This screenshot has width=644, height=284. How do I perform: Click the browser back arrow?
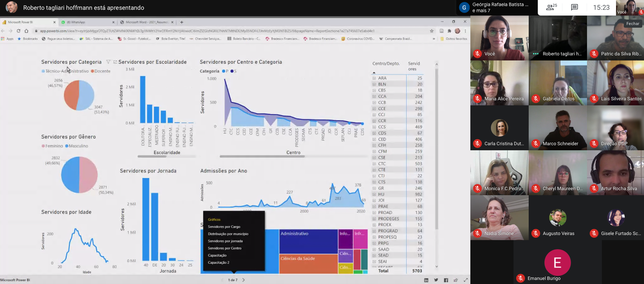(3, 31)
